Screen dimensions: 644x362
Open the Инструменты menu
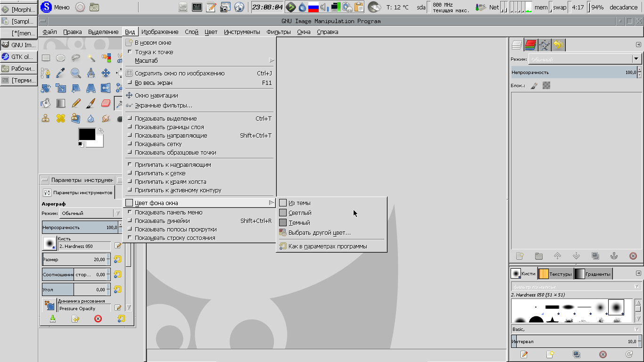pyautogui.click(x=242, y=32)
